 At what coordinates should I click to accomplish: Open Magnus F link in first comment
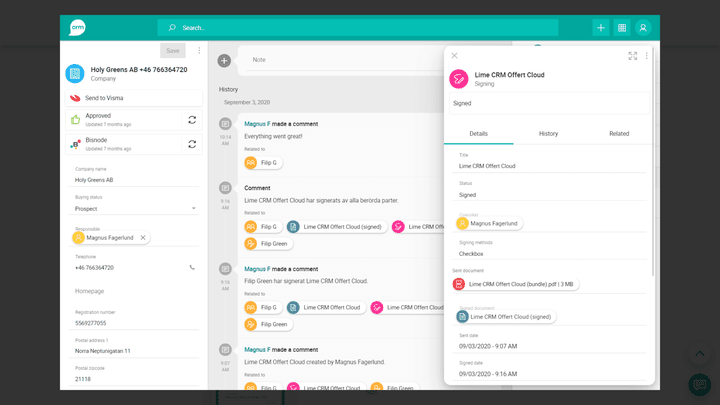coord(257,124)
